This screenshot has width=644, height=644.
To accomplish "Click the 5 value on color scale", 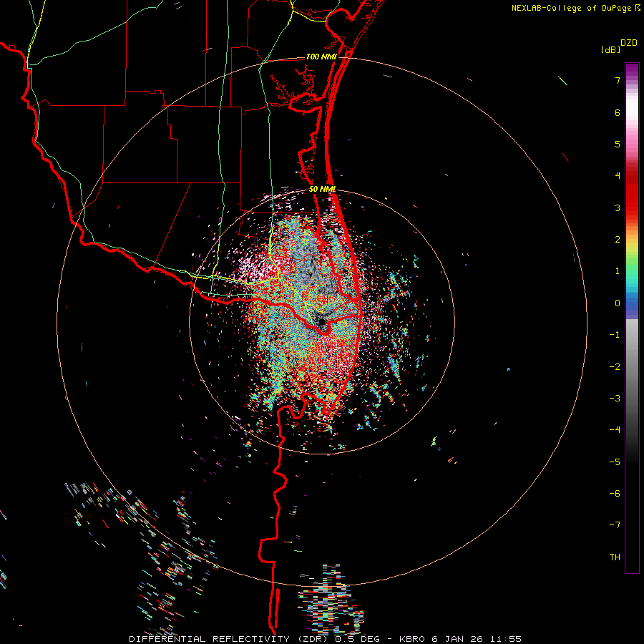I will coord(618,144).
